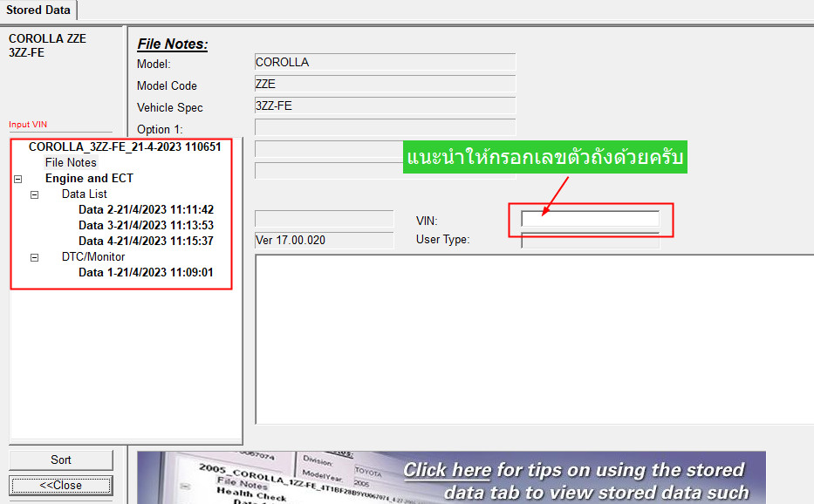814x504 pixels.
Task: Collapse the DTC/Monitor node
Action: point(35,257)
